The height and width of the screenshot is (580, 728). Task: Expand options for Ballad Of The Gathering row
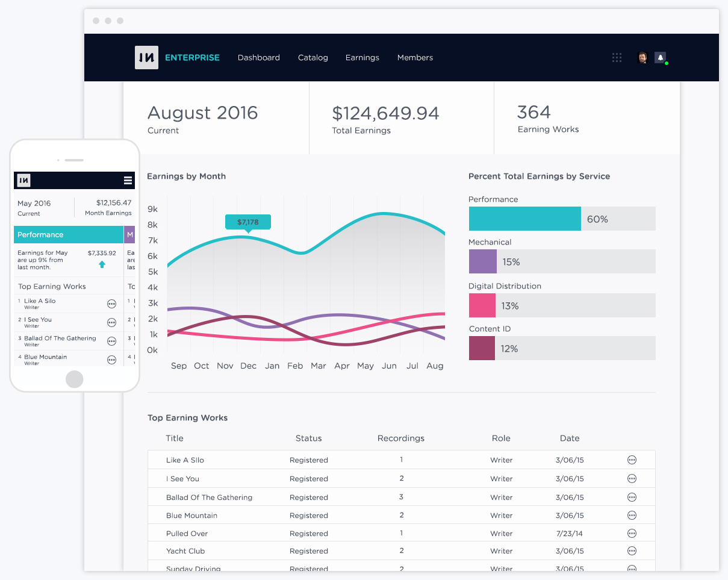click(632, 497)
